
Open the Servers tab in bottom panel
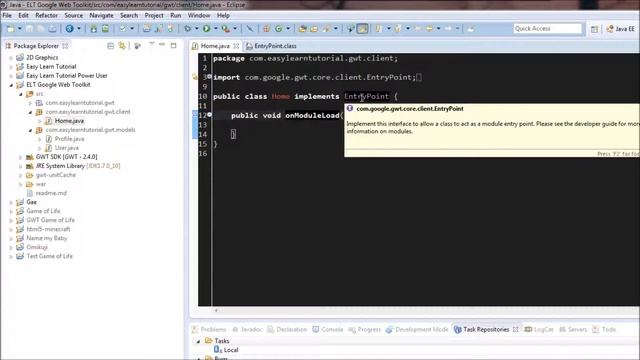click(x=577, y=329)
